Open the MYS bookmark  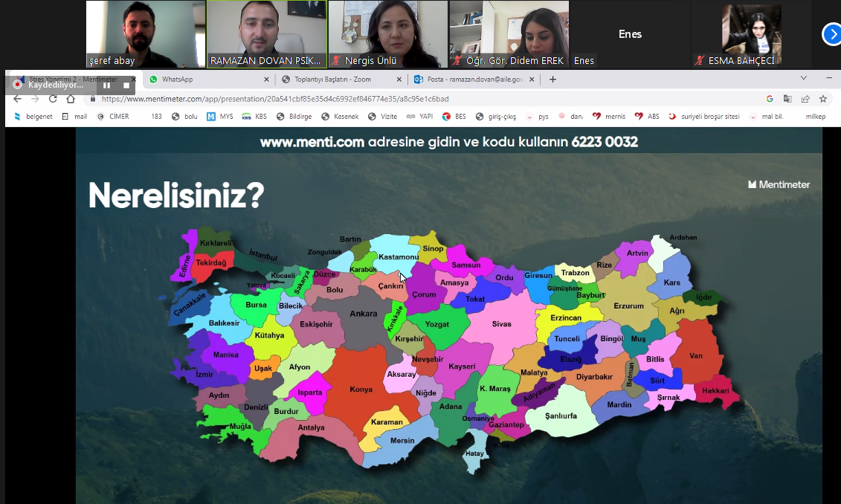(x=220, y=117)
